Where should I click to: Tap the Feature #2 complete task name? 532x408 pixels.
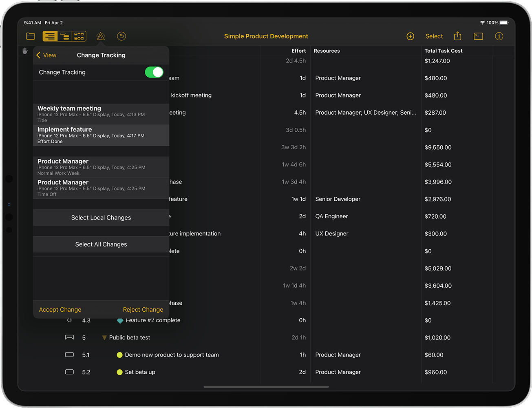153,320
